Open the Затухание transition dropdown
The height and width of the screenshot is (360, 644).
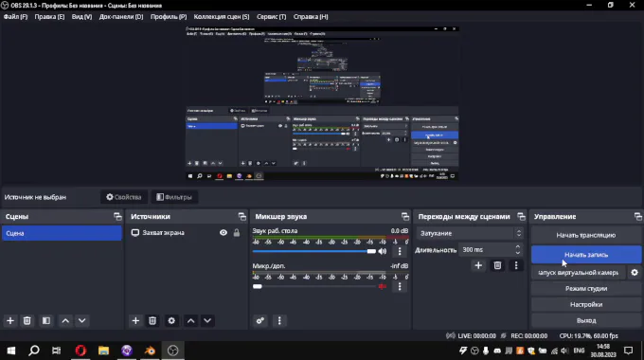[x=471, y=233]
